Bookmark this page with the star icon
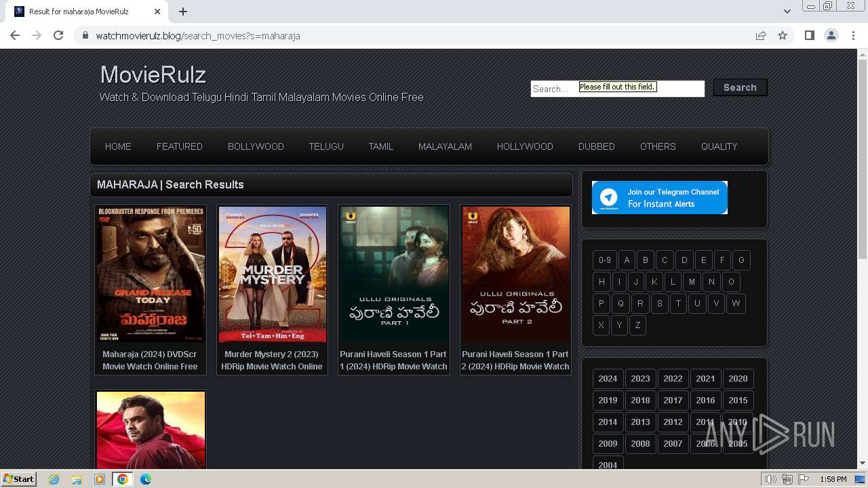The width and height of the screenshot is (868, 488). tap(783, 35)
